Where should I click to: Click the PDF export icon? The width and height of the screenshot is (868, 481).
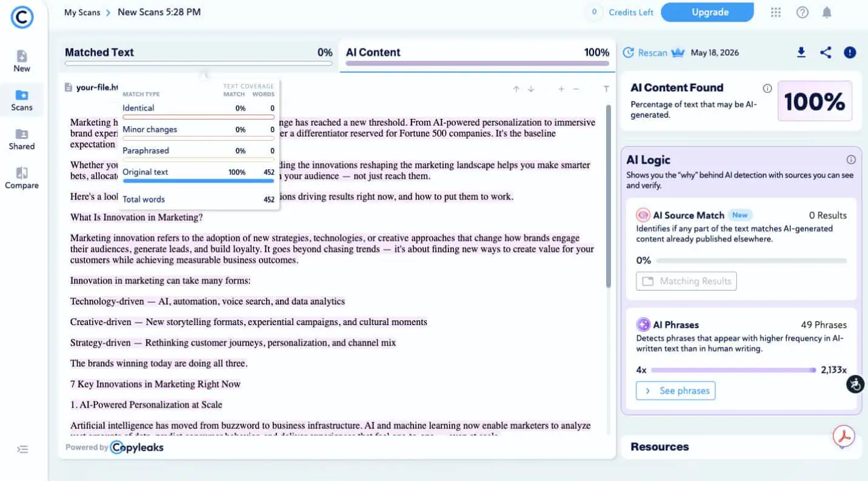[844, 436]
